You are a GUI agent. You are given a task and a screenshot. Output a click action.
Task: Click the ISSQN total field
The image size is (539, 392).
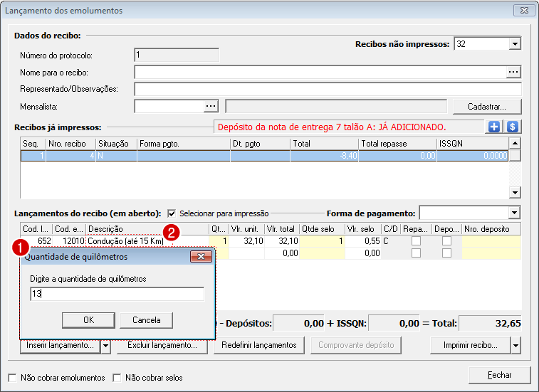pos(394,323)
